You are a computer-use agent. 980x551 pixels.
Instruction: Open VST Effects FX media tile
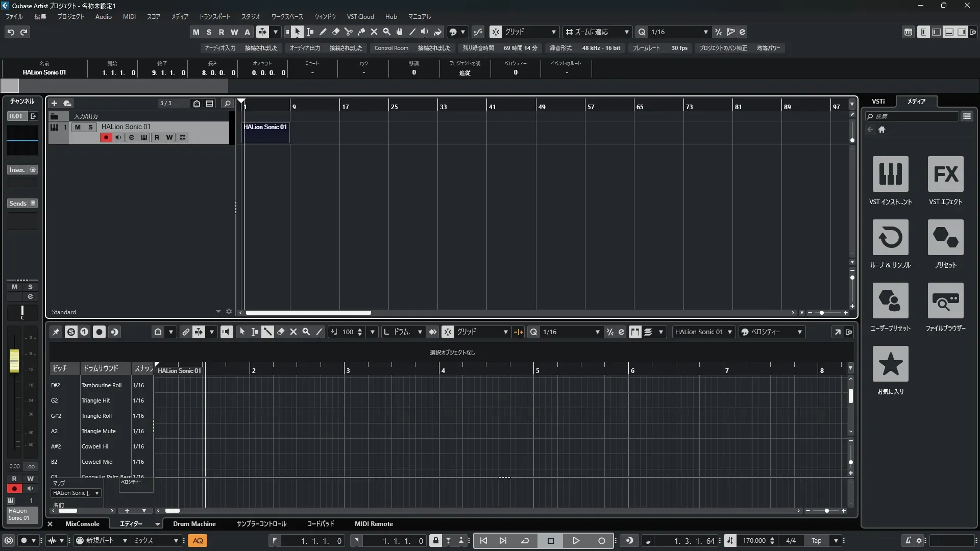point(945,174)
